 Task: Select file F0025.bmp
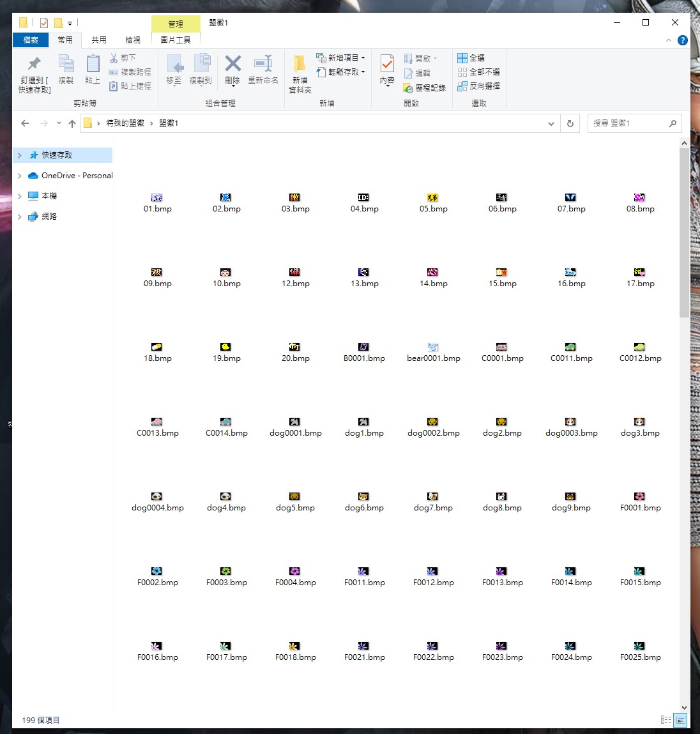[640, 652]
